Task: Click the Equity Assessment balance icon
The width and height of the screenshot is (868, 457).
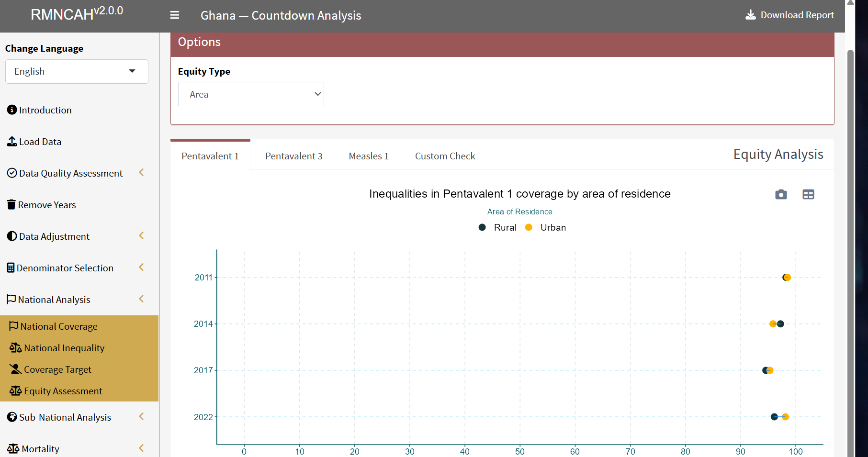Action: 15,390
